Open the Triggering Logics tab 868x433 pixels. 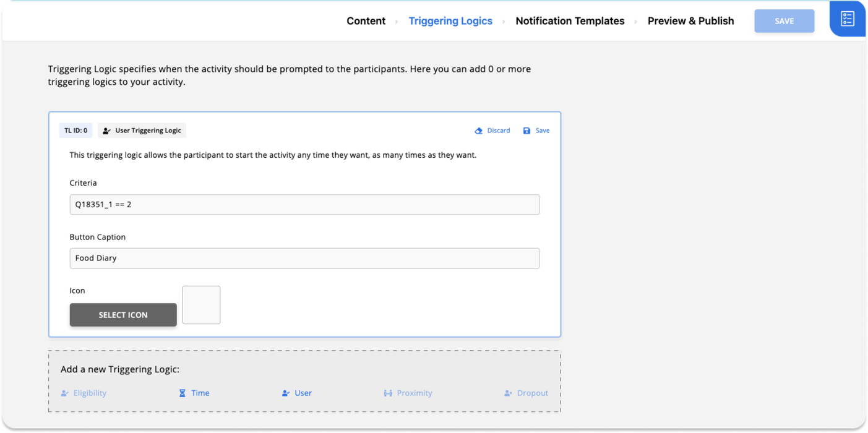pyautogui.click(x=450, y=21)
